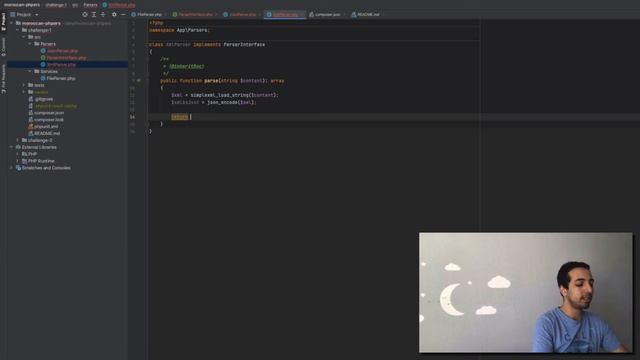Collapse the src folder arrow

(x=24, y=37)
